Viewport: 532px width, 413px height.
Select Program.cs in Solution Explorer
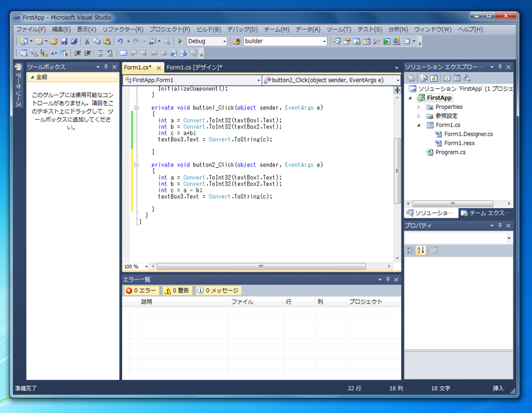click(449, 153)
